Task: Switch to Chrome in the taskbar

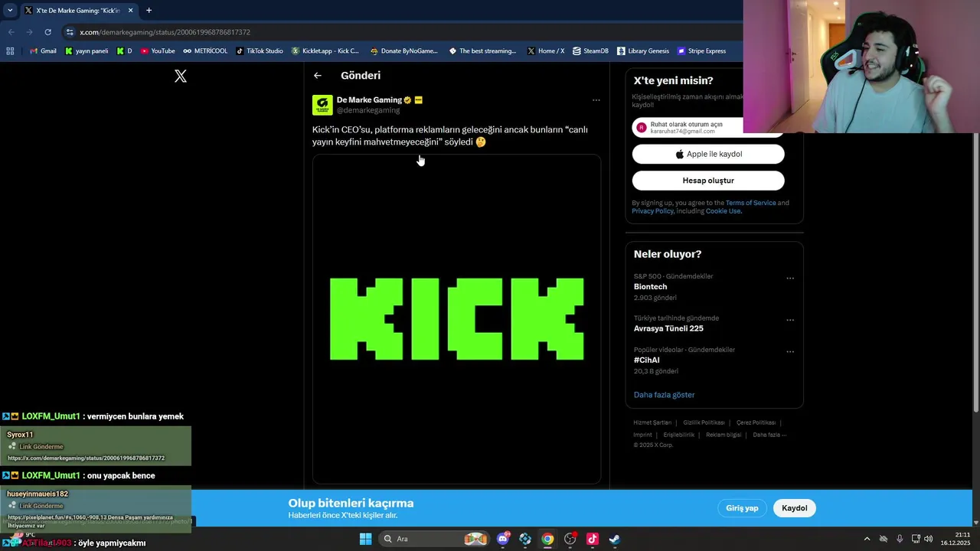Action: point(547,539)
